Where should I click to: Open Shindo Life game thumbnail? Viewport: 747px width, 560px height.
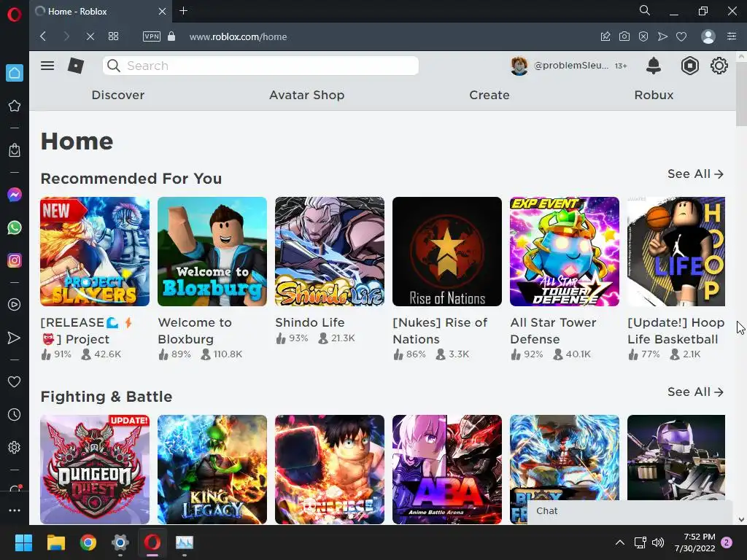click(x=330, y=252)
